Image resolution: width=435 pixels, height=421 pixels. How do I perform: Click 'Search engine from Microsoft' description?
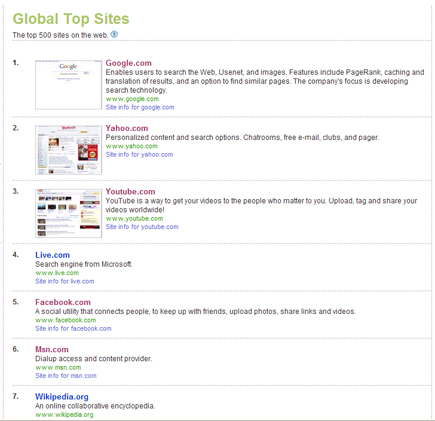point(84,264)
